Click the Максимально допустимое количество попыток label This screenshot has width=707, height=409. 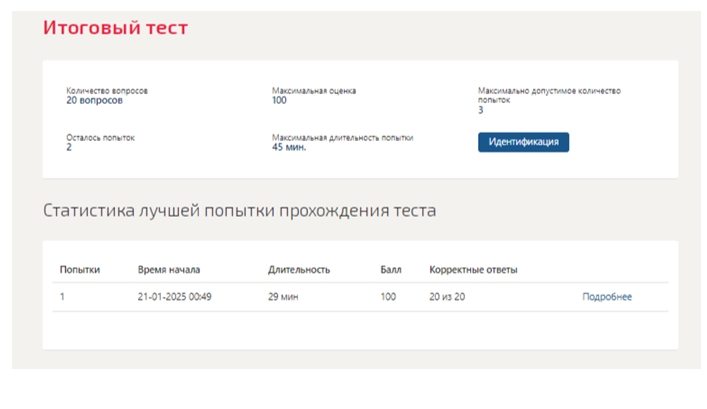pyautogui.click(x=549, y=95)
